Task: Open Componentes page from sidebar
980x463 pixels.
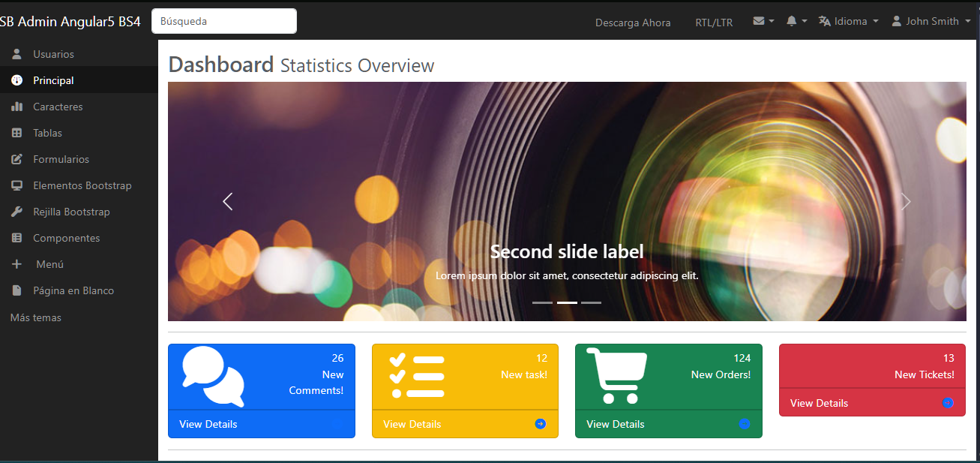Action: pos(79,238)
